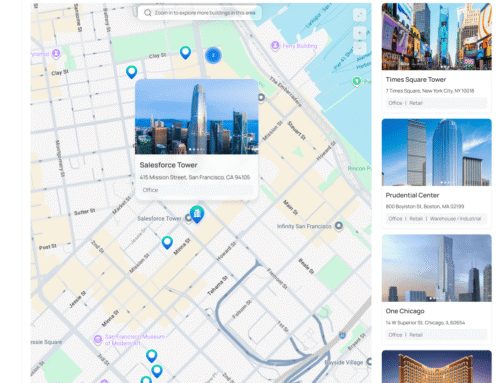Click the Ferry Building label text

tap(300, 46)
